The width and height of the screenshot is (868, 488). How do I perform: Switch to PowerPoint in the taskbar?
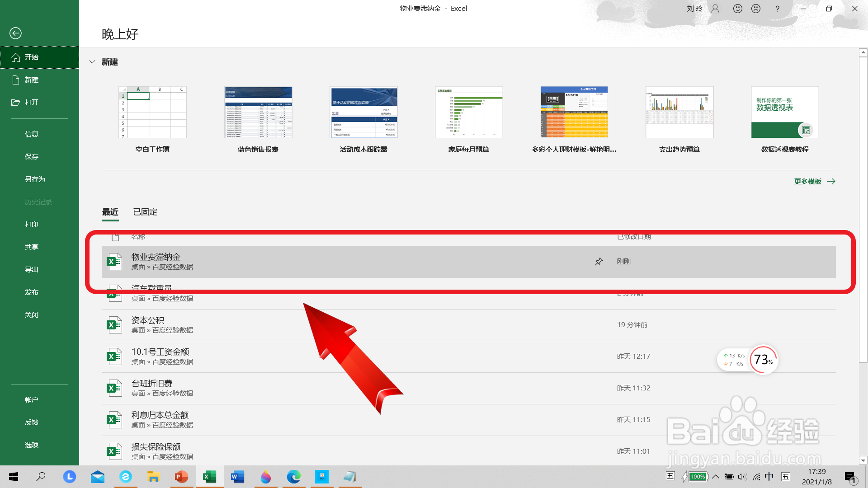coord(181,477)
